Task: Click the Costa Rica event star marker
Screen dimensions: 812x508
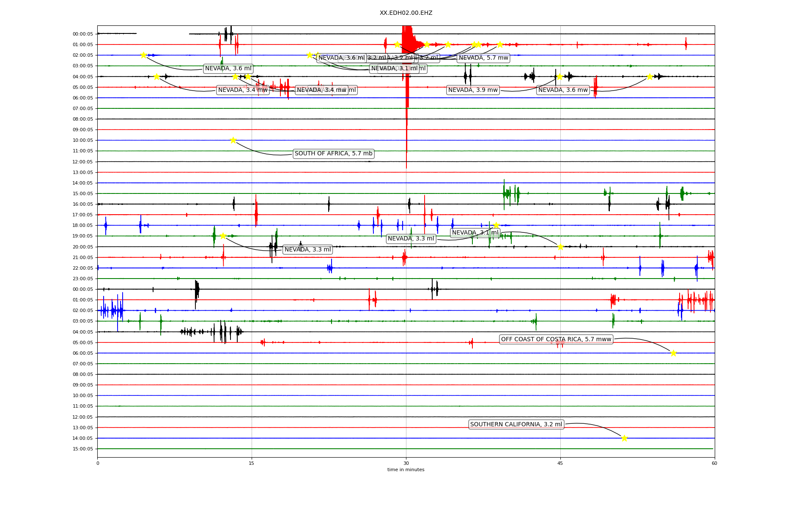Action: pos(673,353)
